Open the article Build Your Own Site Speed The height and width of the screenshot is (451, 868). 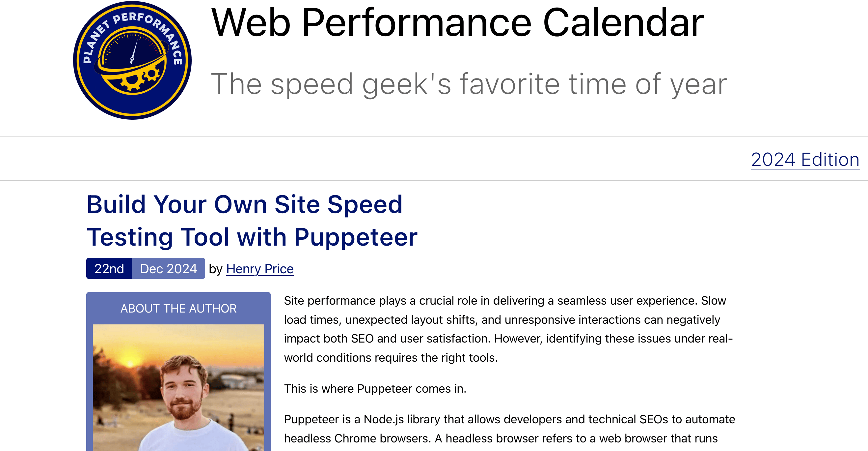[x=245, y=203]
